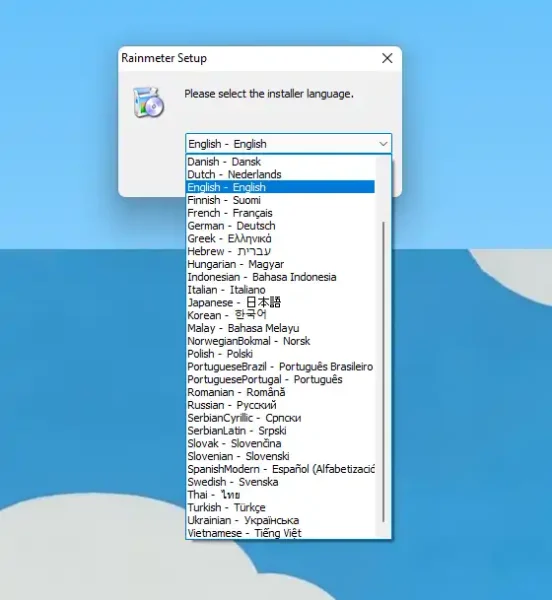Screen dimensions: 552x600
Task: Click the language list scrollbar thumb
Action: (x=383, y=372)
